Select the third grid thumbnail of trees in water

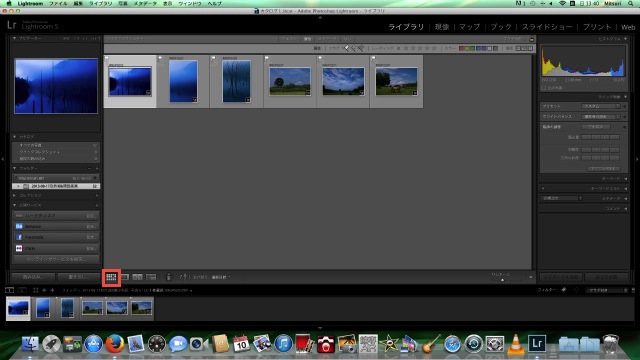(236, 81)
